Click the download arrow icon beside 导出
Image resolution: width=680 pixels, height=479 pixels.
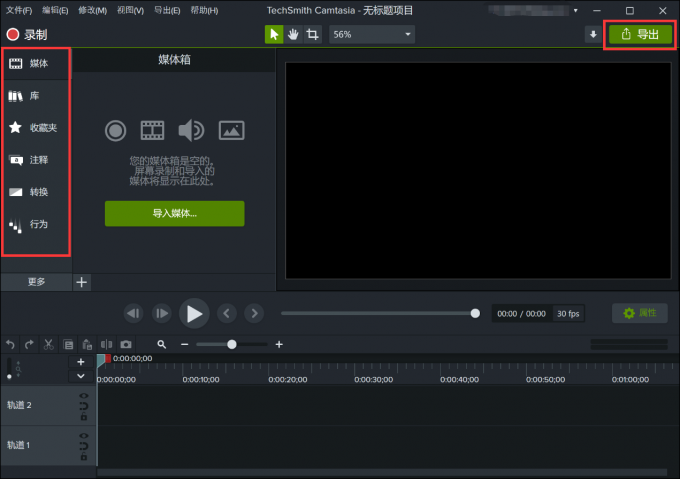coord(593,34)
